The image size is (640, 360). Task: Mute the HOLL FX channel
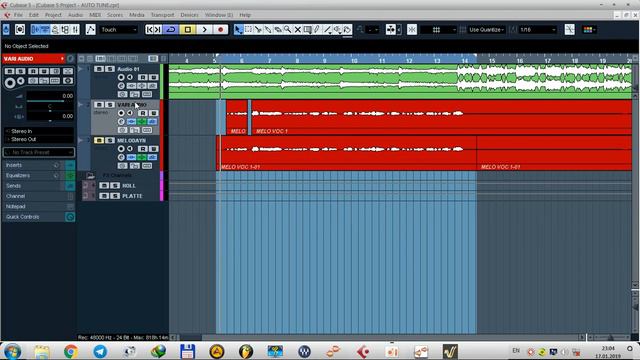point(104,186)
